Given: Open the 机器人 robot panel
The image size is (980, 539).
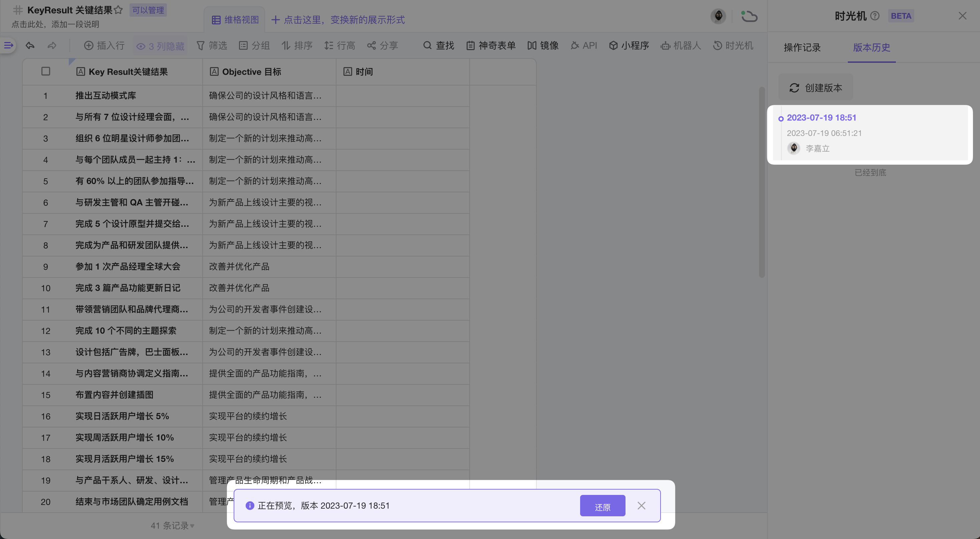Looking at the screenshot, I should pyautogui.click(x=681, y=46).
